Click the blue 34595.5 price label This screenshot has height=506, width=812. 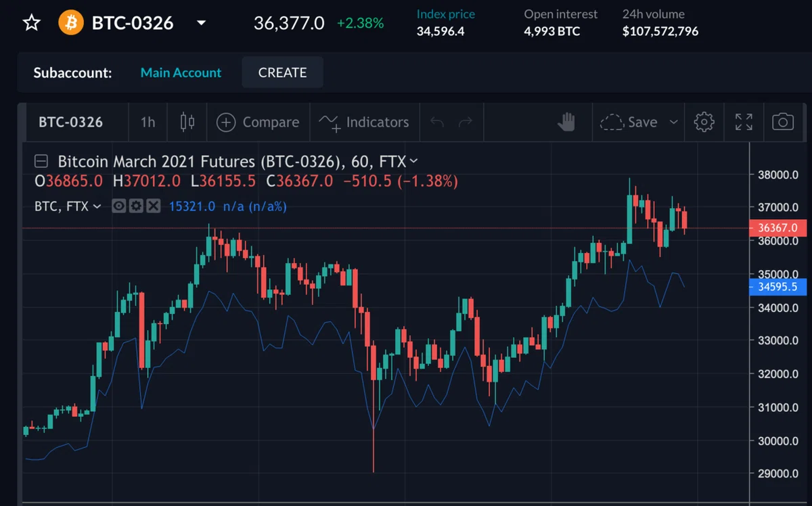point(778,287)
